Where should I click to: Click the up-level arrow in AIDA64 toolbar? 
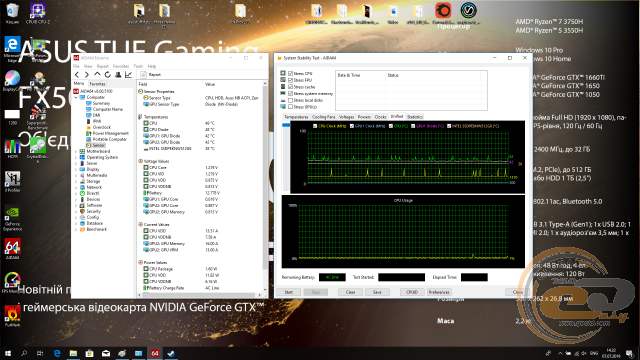[x=97, y=75]
